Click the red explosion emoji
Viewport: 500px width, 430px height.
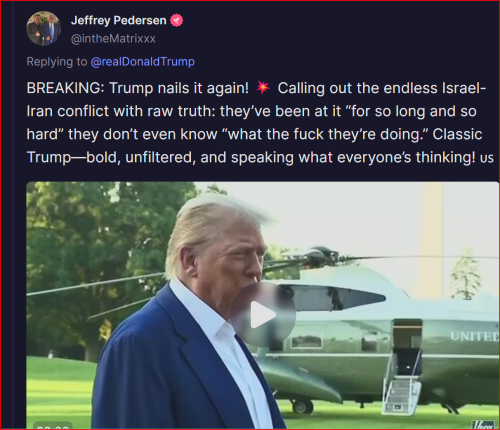pyautogui.click(x=263, y=88)
